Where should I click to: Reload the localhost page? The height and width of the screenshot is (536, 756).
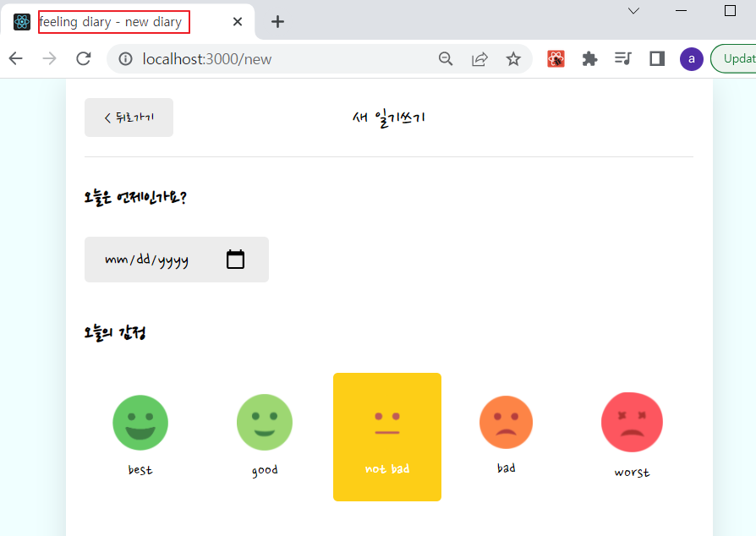tap(84, 59)
